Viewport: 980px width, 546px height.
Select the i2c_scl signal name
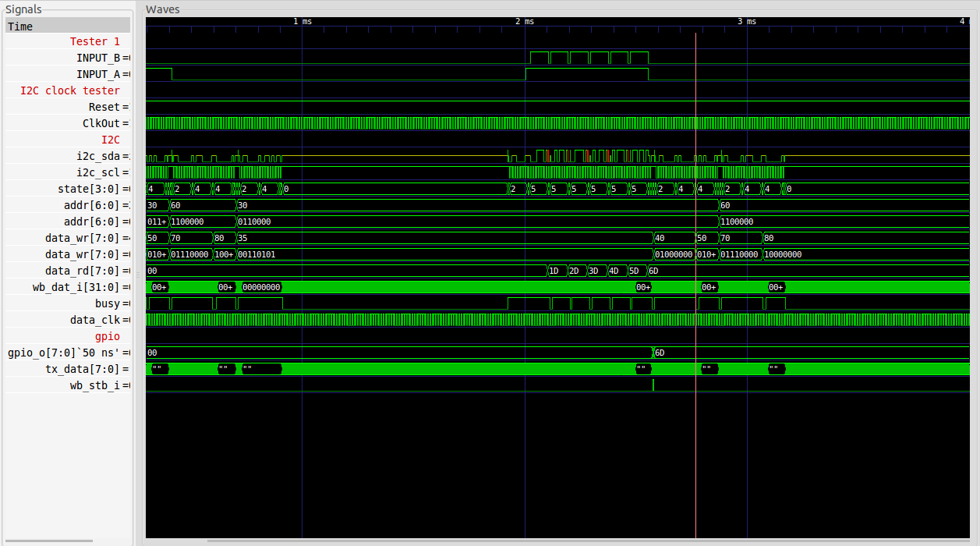[98, 172]
